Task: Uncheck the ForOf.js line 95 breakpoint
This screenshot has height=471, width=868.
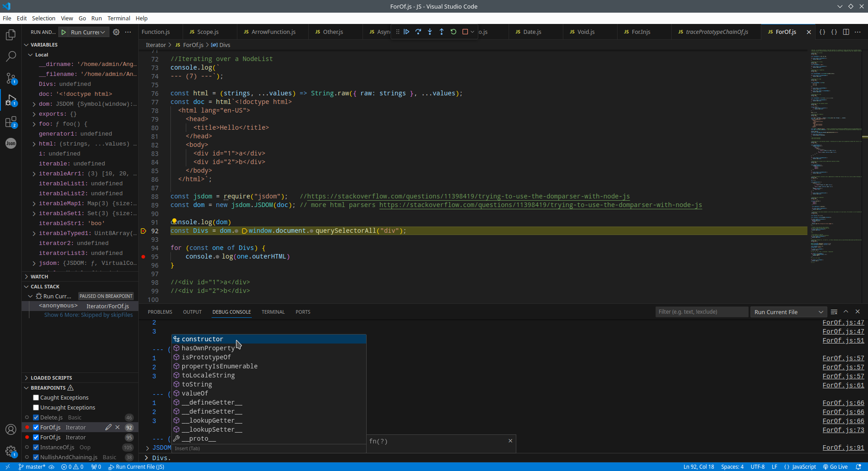Action: pos(36,438)
